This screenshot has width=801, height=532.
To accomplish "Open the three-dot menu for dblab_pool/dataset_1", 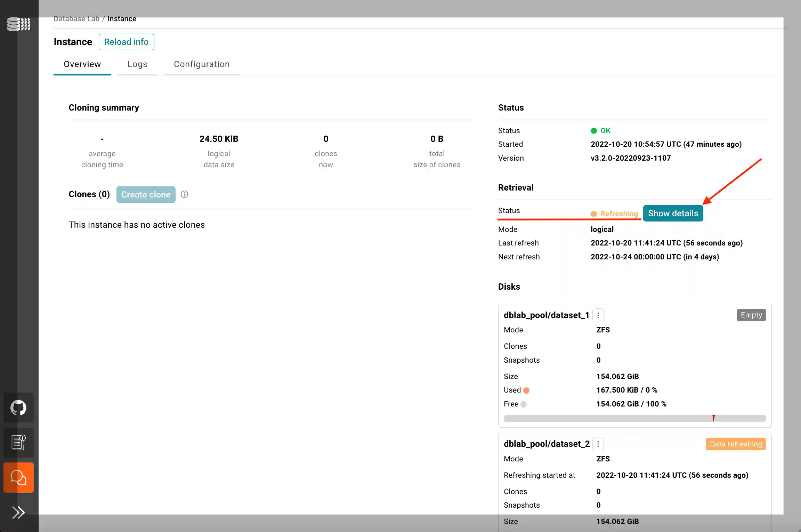I will coord(598,315).
